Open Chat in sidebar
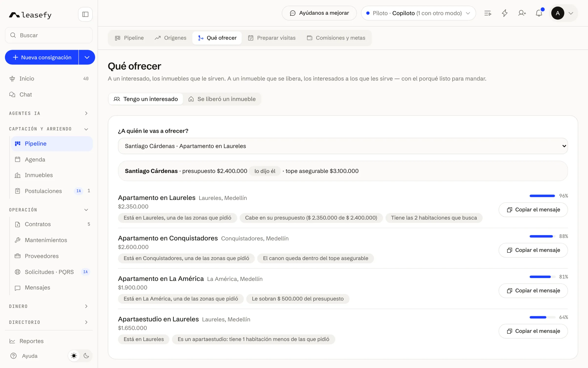 tap(49, 94)
